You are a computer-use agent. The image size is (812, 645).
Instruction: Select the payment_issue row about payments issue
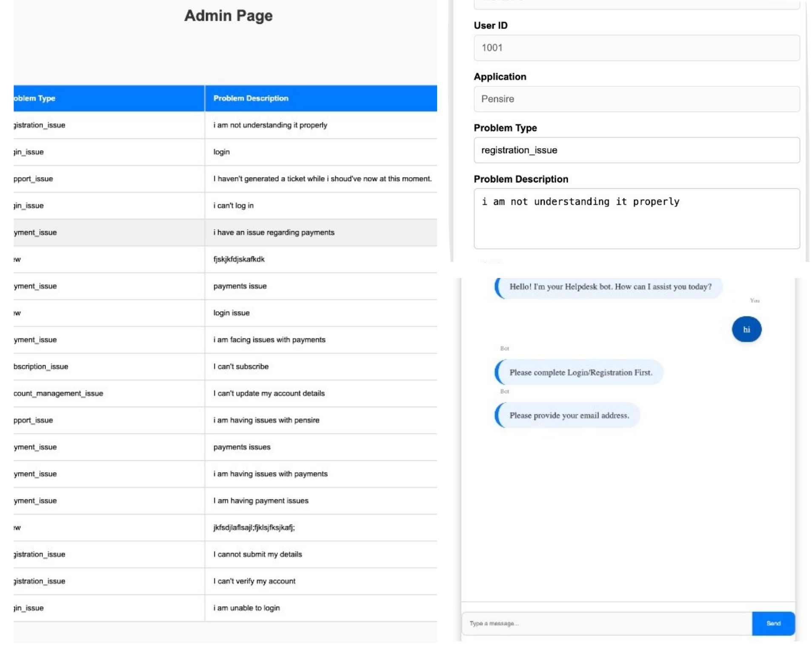click(x=219, y=286)
